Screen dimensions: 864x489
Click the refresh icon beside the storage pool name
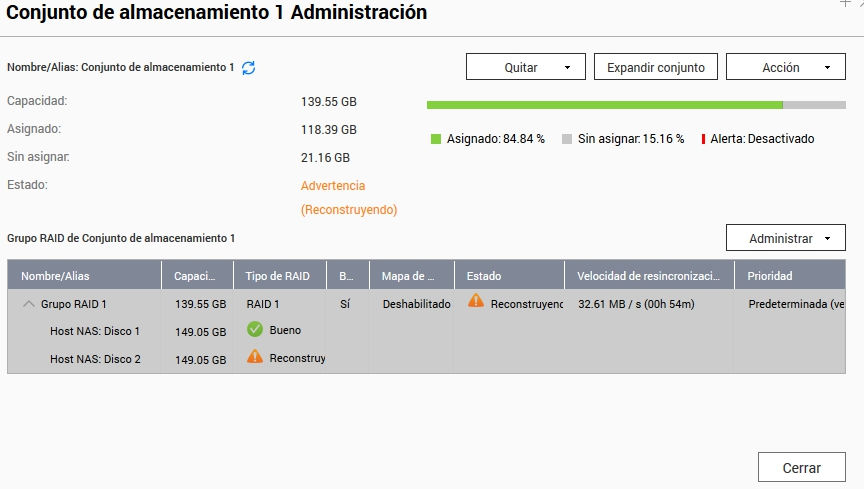[x=249, y=67]
